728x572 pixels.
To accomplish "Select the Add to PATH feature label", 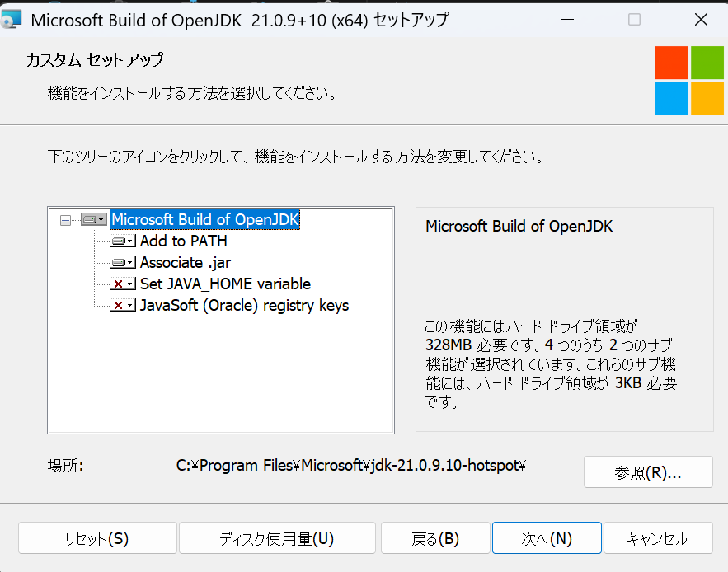I will coord(183,241).
